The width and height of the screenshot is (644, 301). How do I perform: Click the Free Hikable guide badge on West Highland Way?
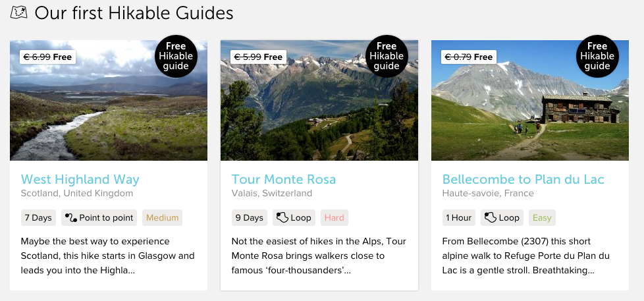pos(176,56)
